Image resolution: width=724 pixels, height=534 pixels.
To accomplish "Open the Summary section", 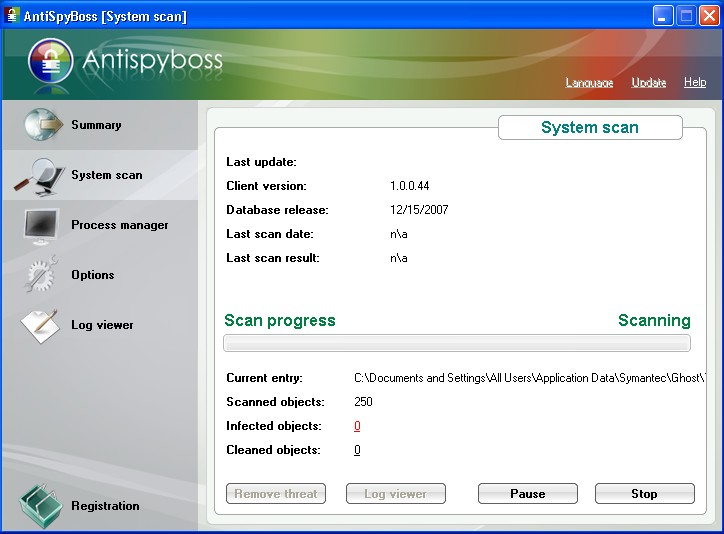I will tap(96, 125).
